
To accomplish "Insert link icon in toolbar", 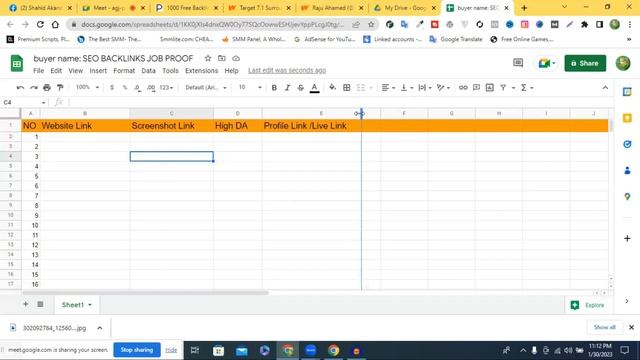I will pyautogui.click(x=463, y=87).
